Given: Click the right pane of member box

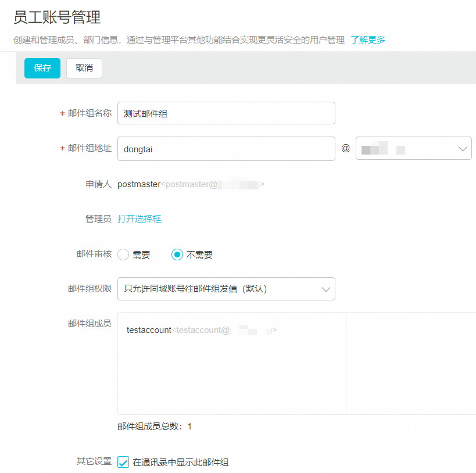Looking at the screenshot, I should pos(411,363).
